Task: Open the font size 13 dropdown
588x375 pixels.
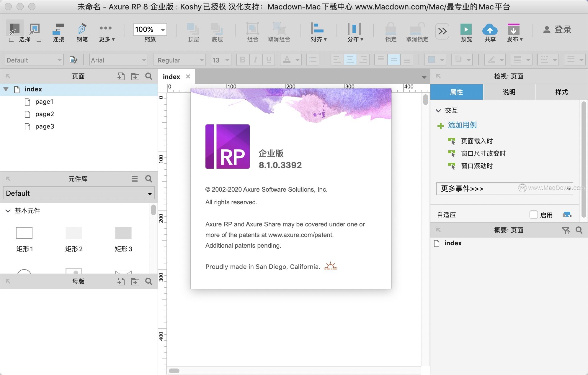Action: [x=221, y=60]
